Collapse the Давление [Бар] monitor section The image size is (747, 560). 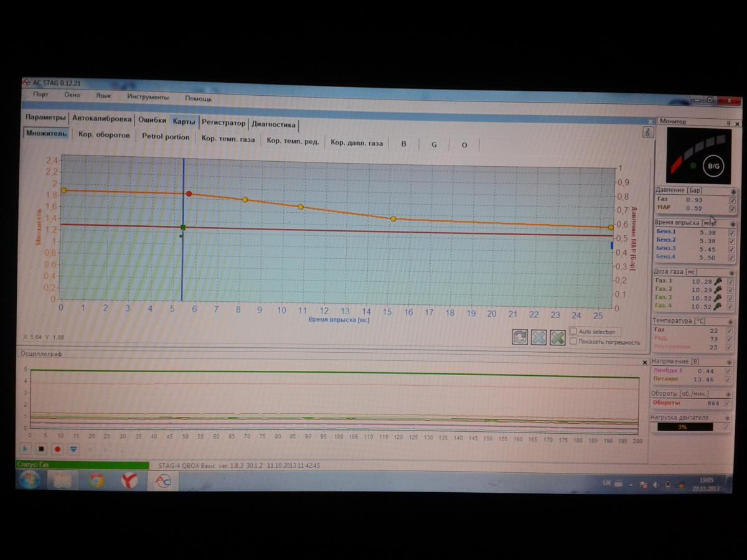[x=733, y=192]
